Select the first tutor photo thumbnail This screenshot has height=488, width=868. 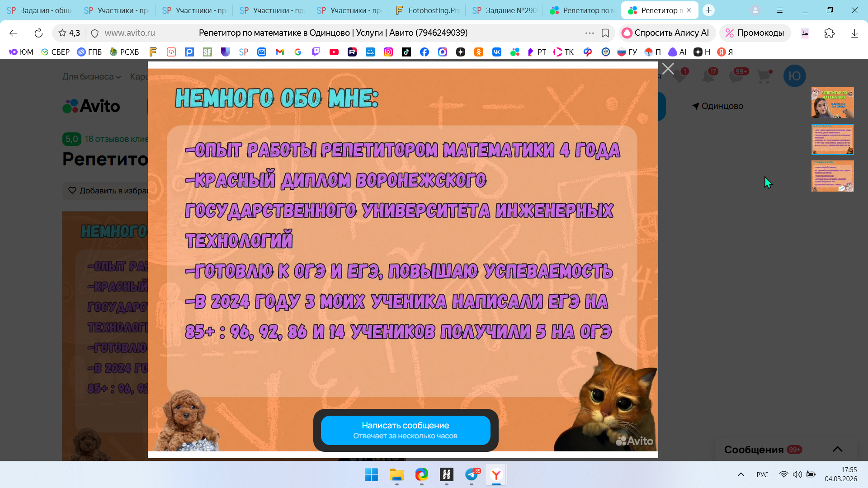[832, 103]
